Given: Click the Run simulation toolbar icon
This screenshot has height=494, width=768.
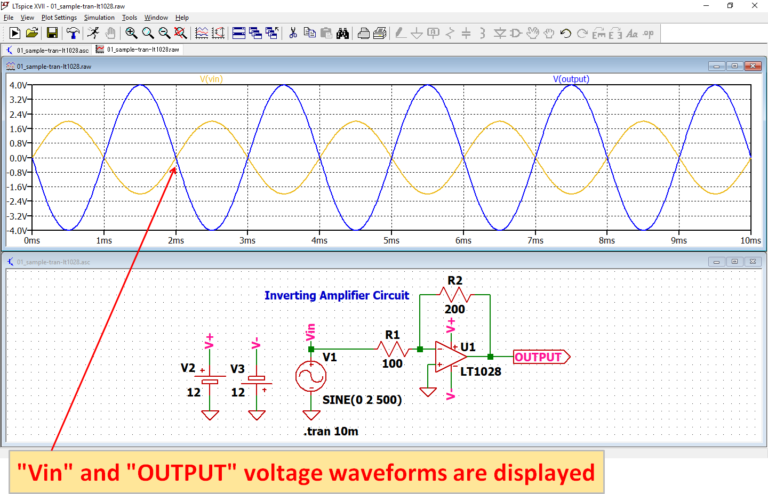Looking at the screenshot, I should click(13, 33).
